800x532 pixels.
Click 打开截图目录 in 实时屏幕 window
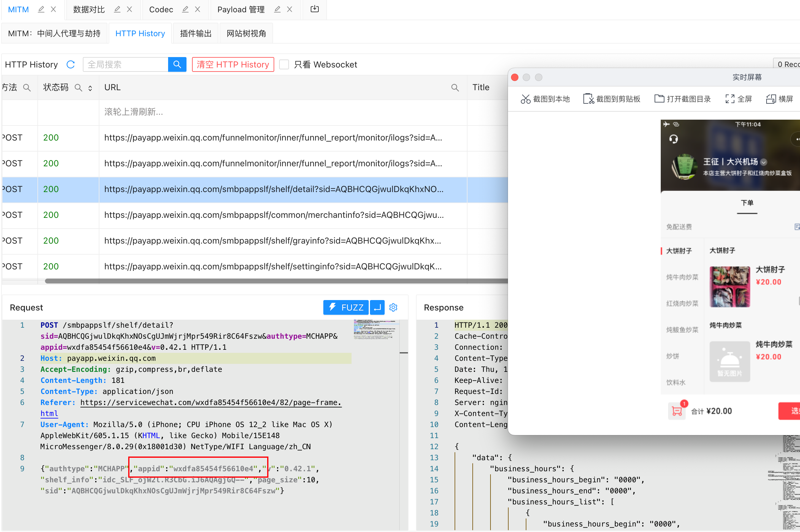coord(682,99)
